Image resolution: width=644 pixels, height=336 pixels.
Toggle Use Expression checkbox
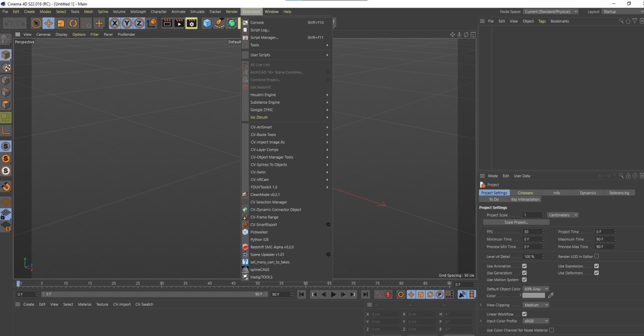[x=596, y=266]
